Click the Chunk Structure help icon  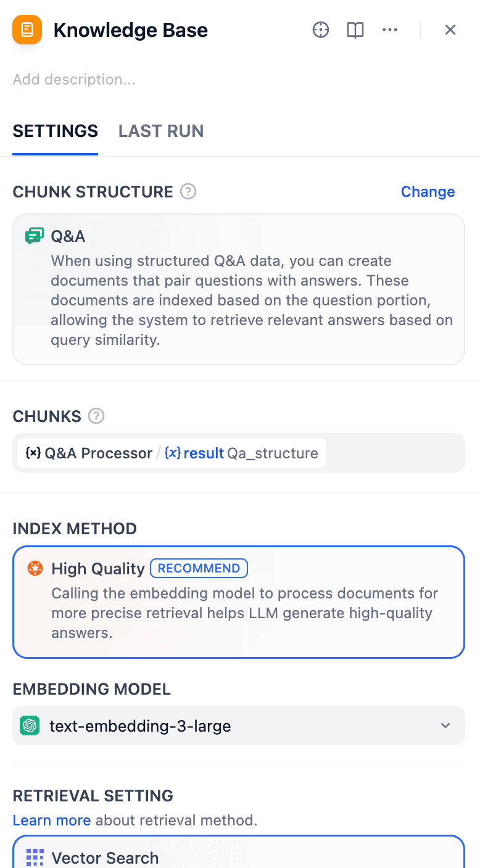click(188, 192)
